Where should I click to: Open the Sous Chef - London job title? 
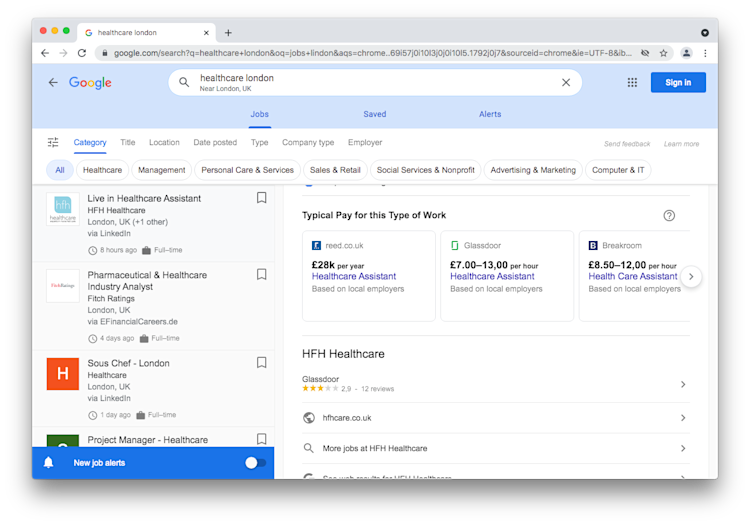(128, 363)
